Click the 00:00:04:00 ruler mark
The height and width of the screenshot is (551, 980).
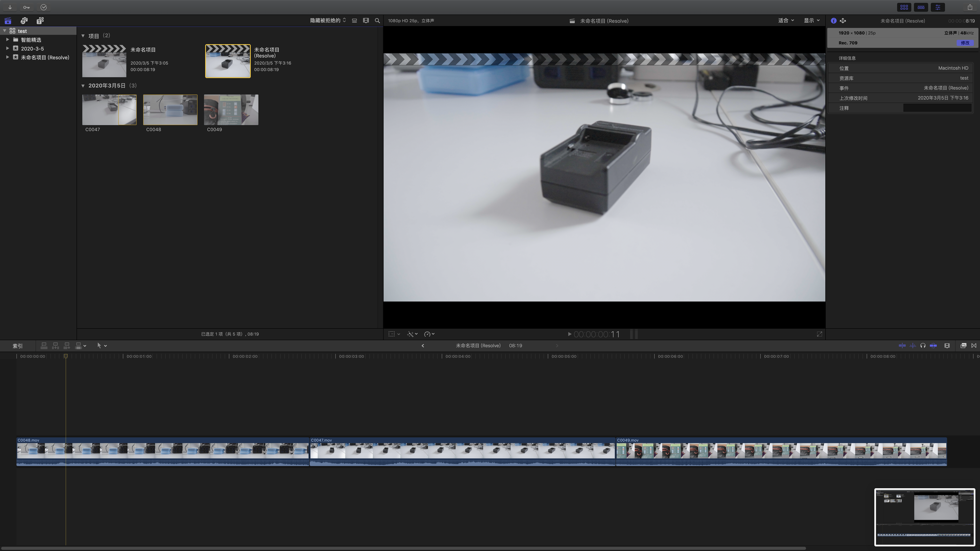(458, 356)
